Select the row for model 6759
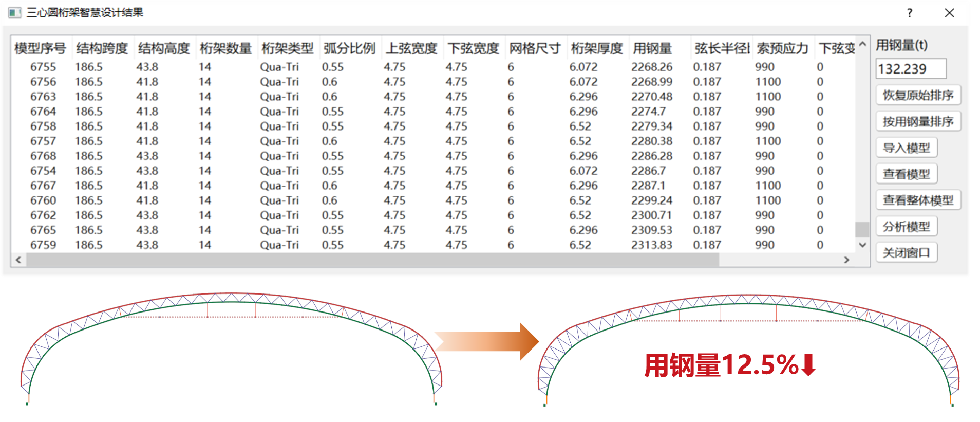 [43, 245]
